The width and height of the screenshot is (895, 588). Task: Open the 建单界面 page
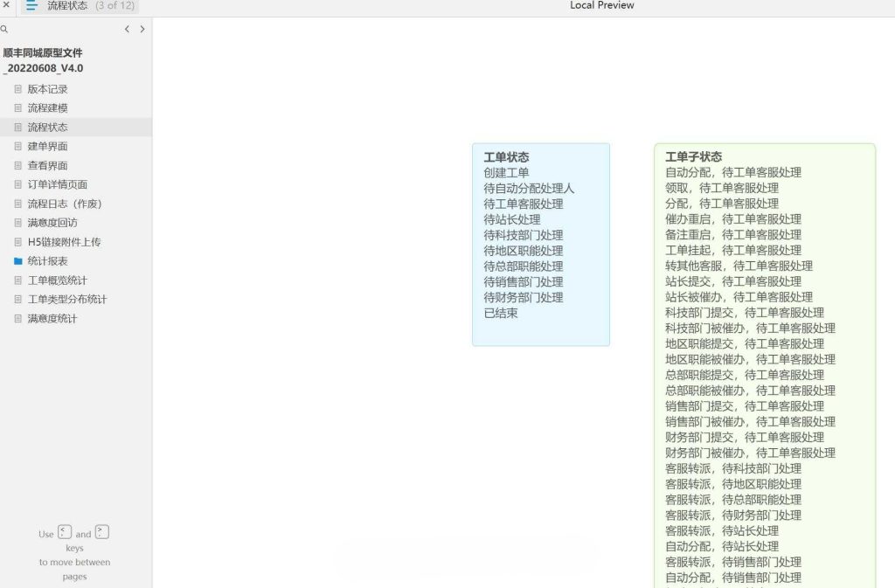pyautogui.click(x=47, y=146)
